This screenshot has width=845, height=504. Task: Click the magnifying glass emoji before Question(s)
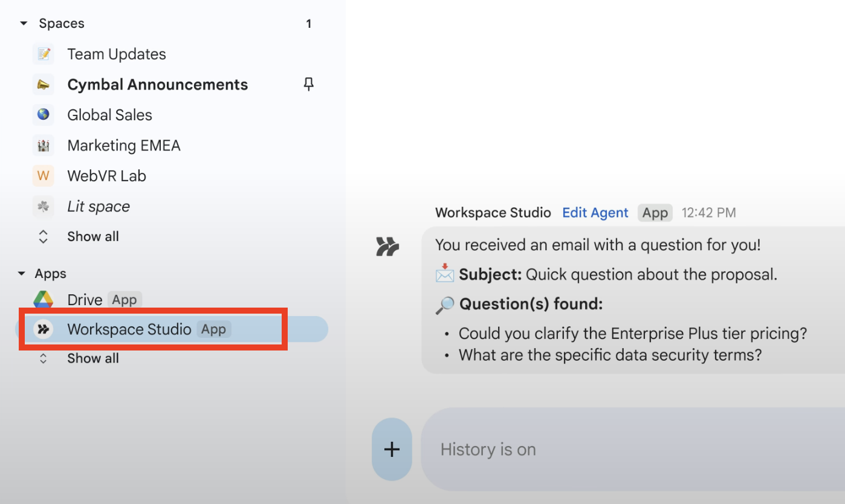[445, 305]
